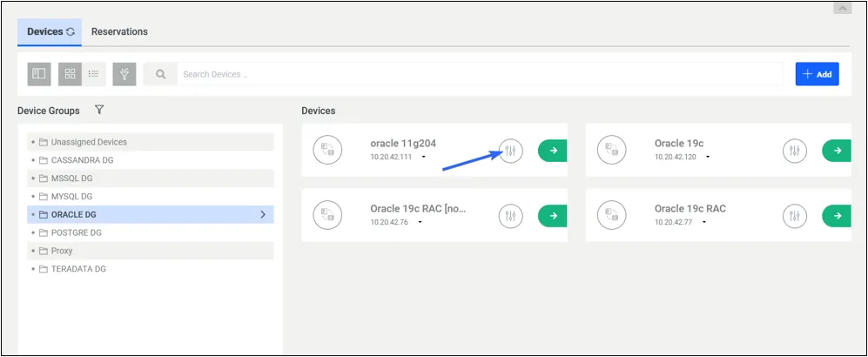Switch to list view
Screen dimensions: 868x357
click(93, 74)
